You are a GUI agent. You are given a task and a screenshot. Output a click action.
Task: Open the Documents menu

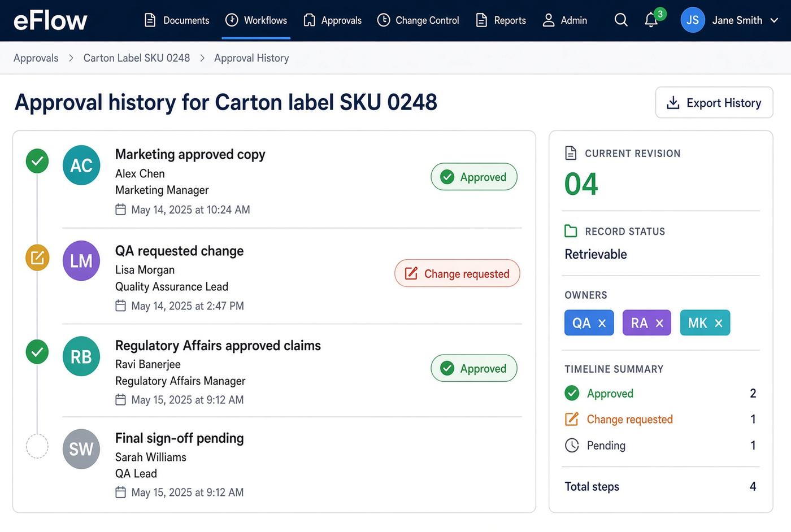(x=177, y=20)
